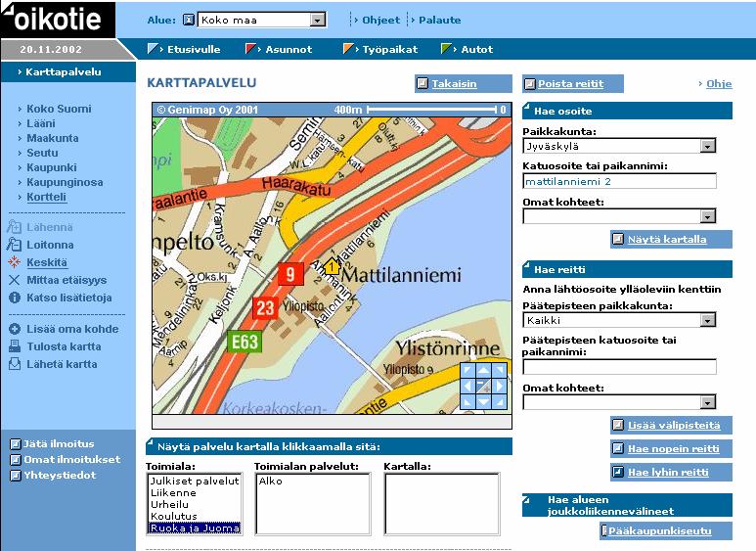Click the Katuosoite field containing mattilanniemi 2
756x551 pixels.
(x=619, y=181)
